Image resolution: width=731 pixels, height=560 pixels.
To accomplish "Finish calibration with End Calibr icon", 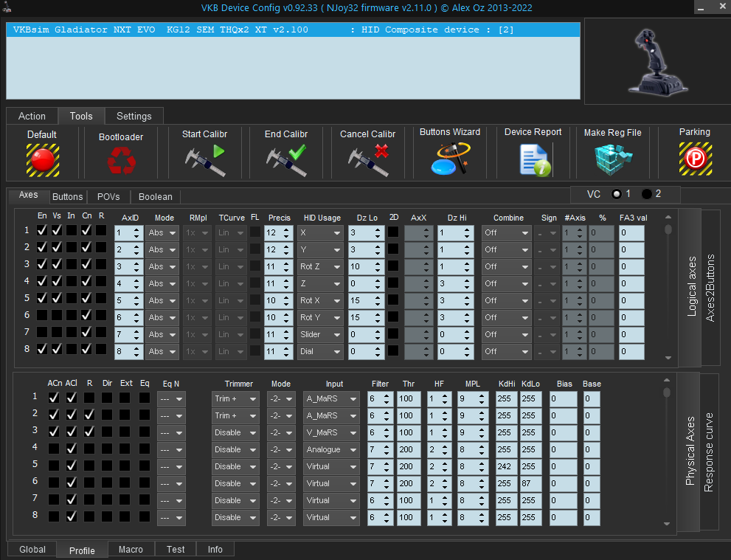I will (x=286, y=160).
